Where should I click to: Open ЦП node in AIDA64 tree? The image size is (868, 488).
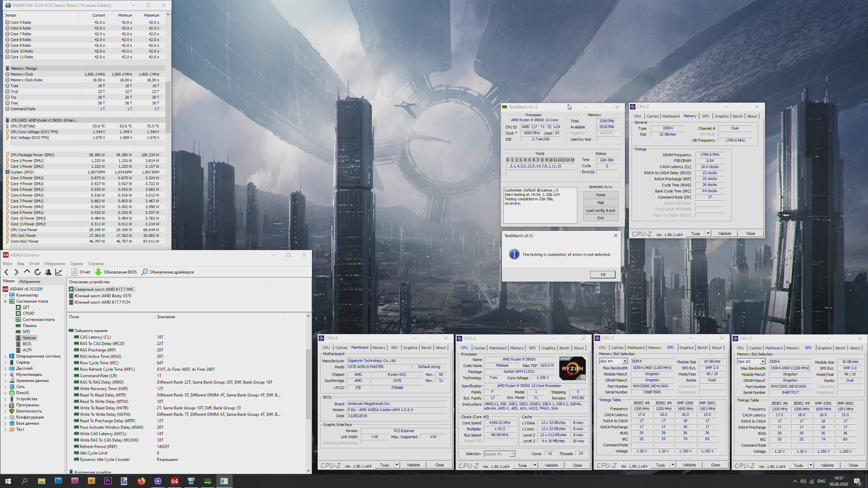[22, 307]
